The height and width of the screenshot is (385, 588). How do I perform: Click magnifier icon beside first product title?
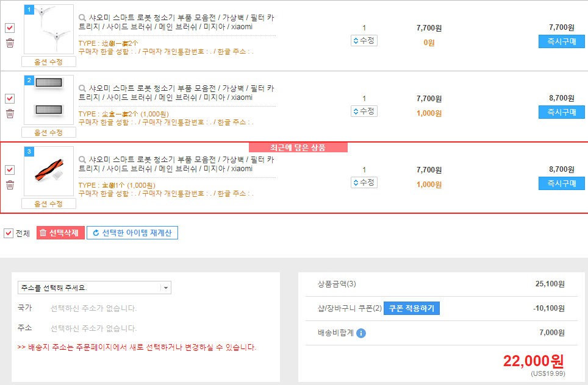pyautogui.click(x=83, y=18)
